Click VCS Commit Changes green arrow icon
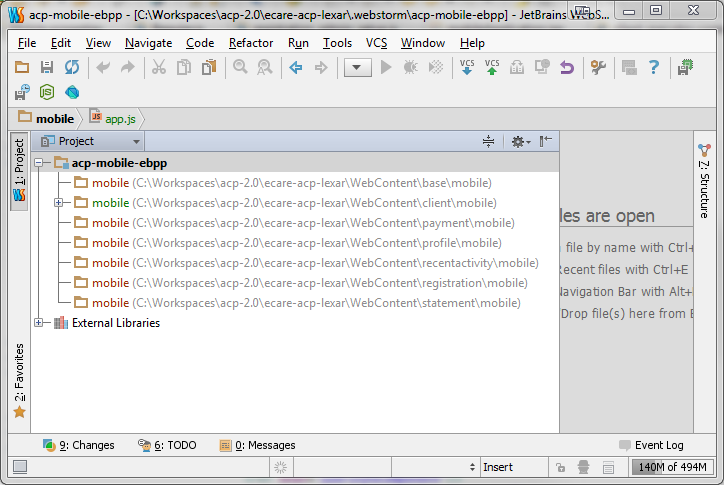 click(492, 67)
